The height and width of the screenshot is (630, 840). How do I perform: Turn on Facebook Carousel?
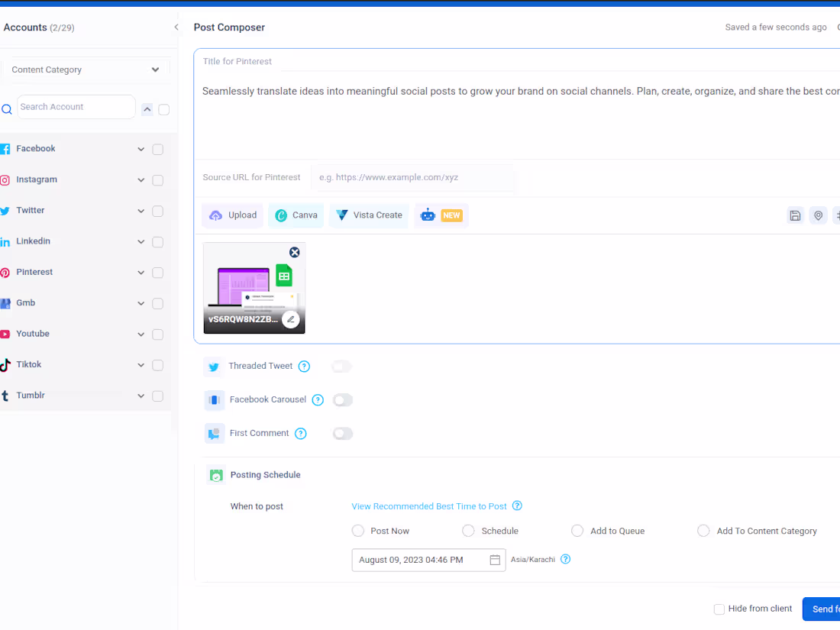tap(343, 399)
